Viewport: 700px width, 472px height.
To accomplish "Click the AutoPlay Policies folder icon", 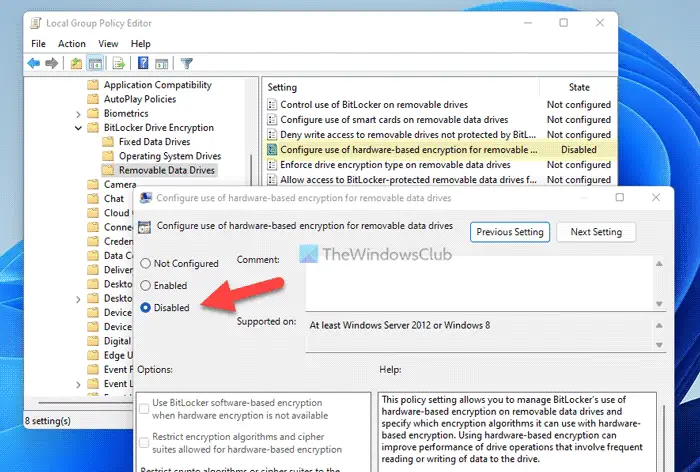I will (x=93, y=99).
